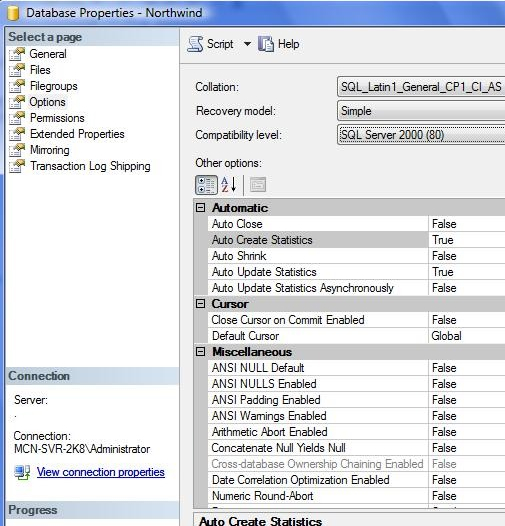Collapse the Cursor category
Image resolution: width=505 pixels, height=526 pixels.
pyautogui.click(x=200, y=304)
